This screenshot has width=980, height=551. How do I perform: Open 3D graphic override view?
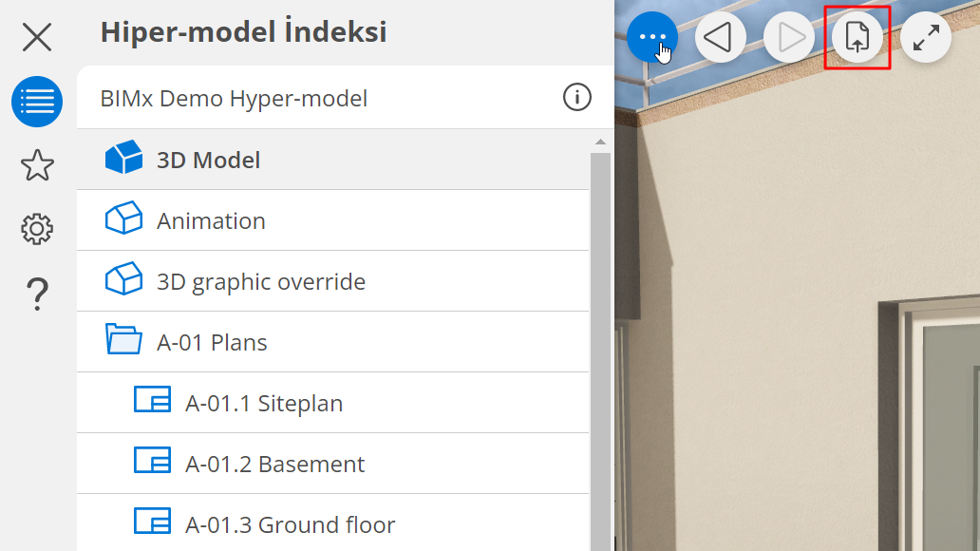tap(260, 281)
